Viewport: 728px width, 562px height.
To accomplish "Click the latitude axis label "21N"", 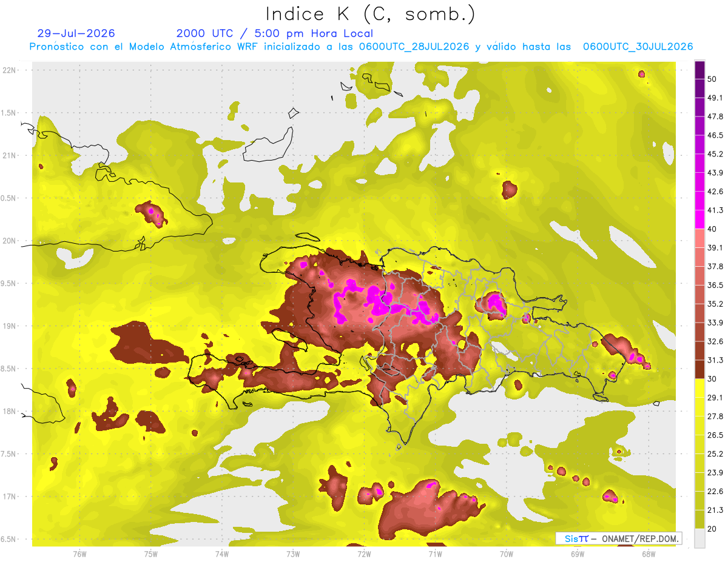I will coord(9,155).
